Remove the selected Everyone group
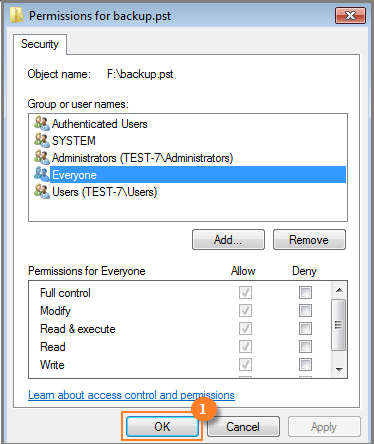Viewport: 374px width, 444px height. tap(309, 240)
